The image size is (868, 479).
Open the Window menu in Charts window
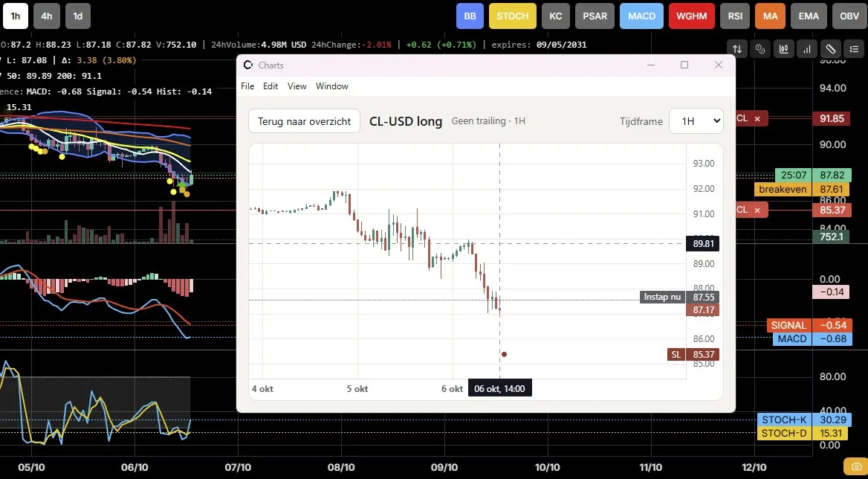[x=332, y=86]
